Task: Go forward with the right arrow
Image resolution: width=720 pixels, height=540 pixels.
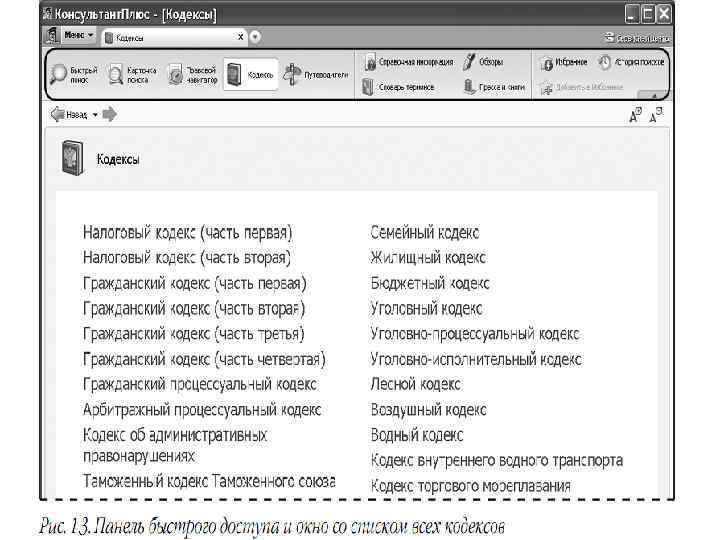Action: pos(109,114)
